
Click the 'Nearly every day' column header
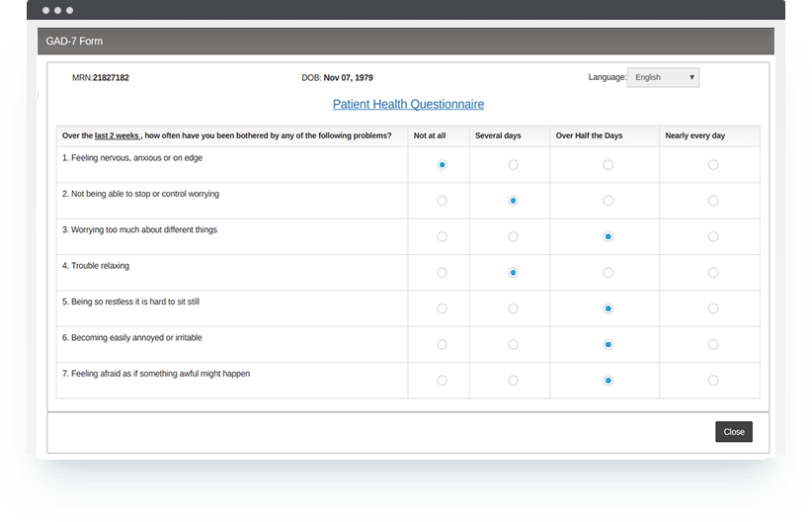pyautogui.click(x=695, y=135)
